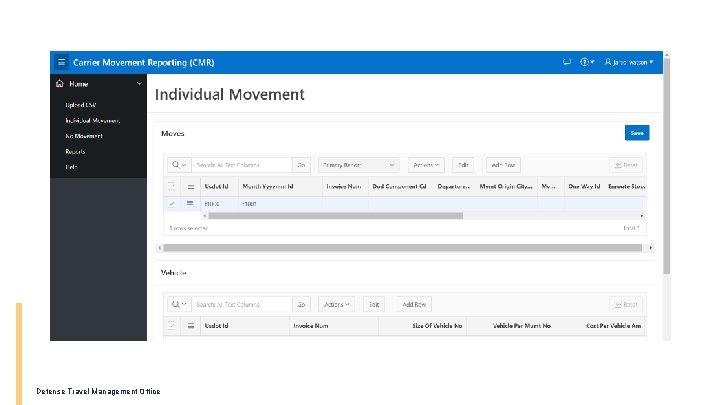This screenshot has height=405, width=720.
Task: Toggle select-all checkbox in Moves grid header
Action: point(171,186)
